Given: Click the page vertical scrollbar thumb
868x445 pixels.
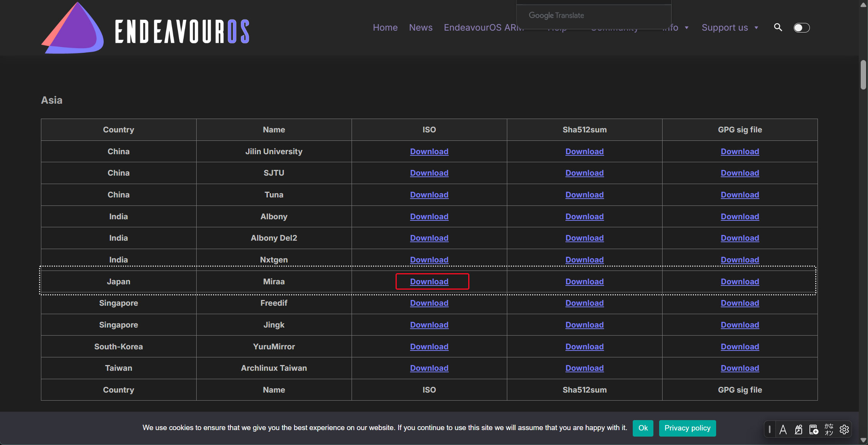Looking at the screenshot, I should 863,75.
